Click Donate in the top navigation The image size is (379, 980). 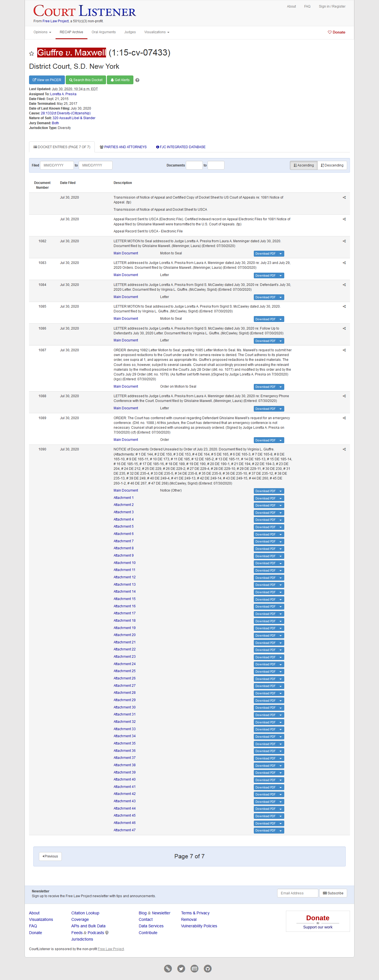pos(336,32)
